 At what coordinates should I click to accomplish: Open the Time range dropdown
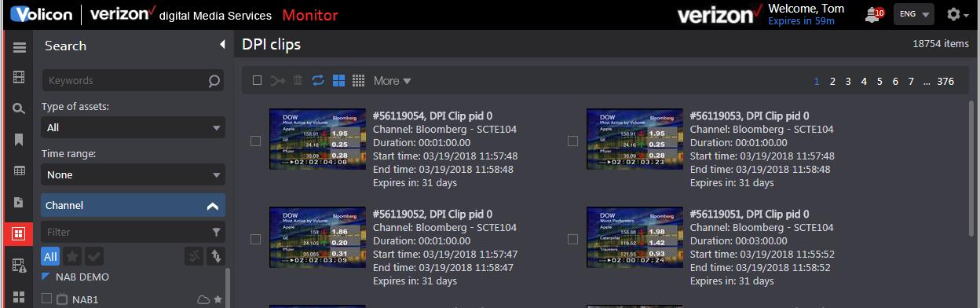click(x=133, y=174)
